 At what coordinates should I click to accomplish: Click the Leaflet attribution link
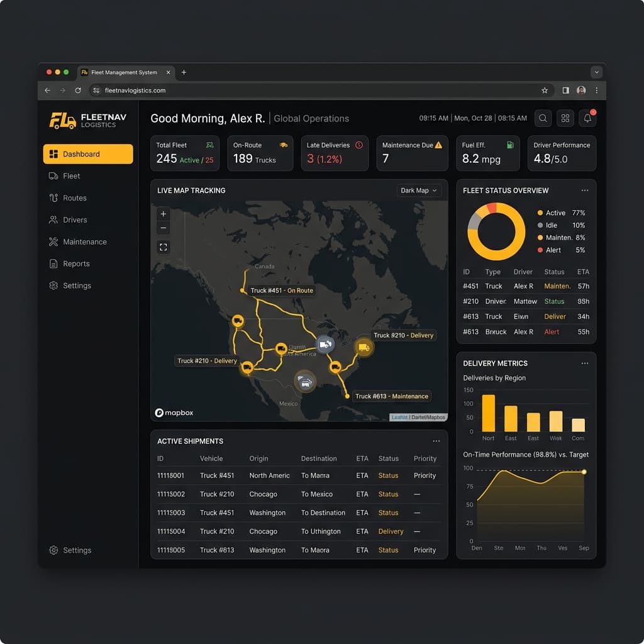point(399,418)
